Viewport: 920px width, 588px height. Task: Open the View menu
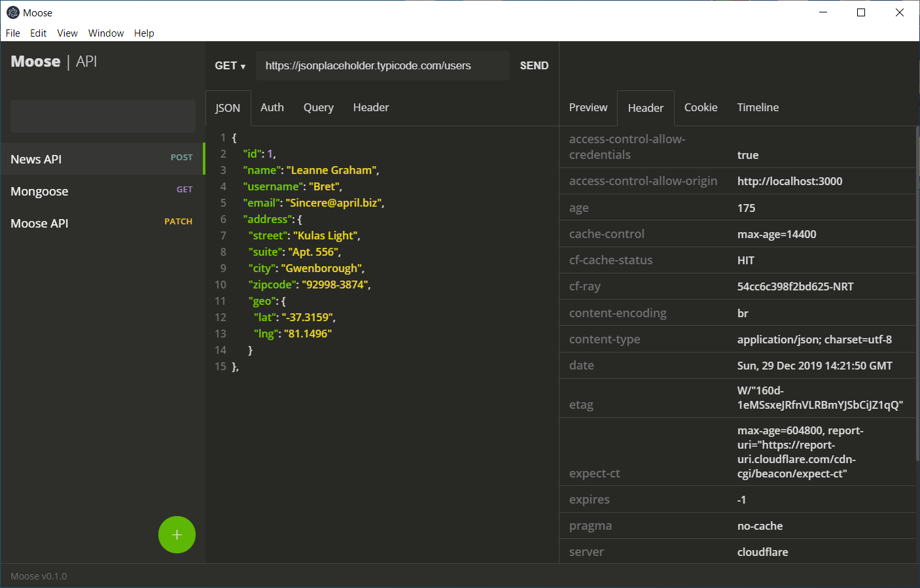[x=67, y=33]
